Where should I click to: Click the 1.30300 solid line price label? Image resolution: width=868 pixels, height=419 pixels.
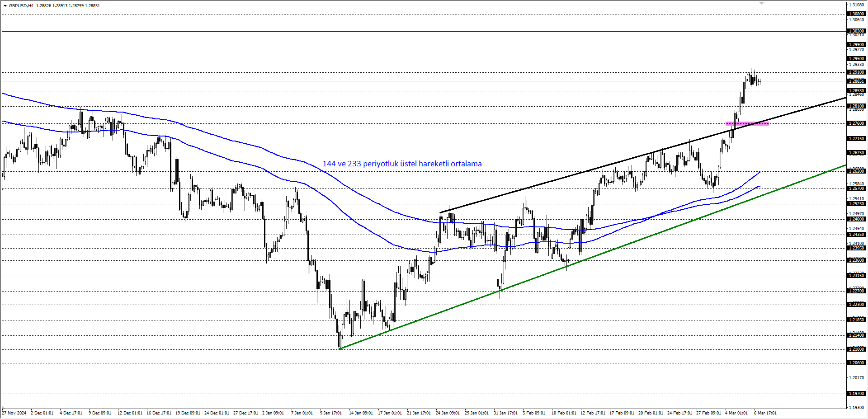[856, 31]
